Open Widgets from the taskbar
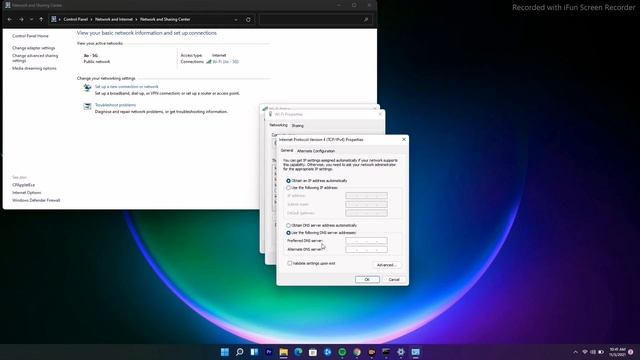640x360 pixels. tap(254, 352)
